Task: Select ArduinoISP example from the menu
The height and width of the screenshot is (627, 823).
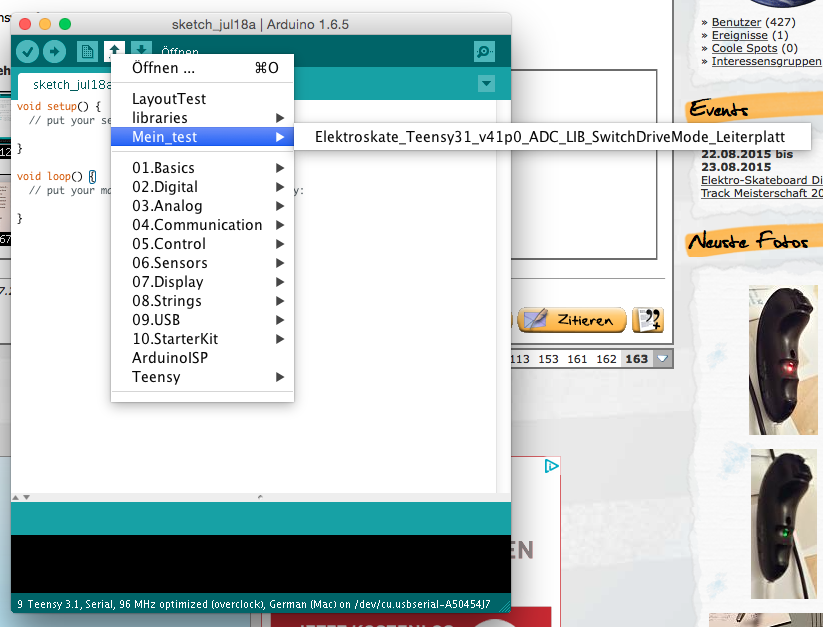Action: point(202,358)
